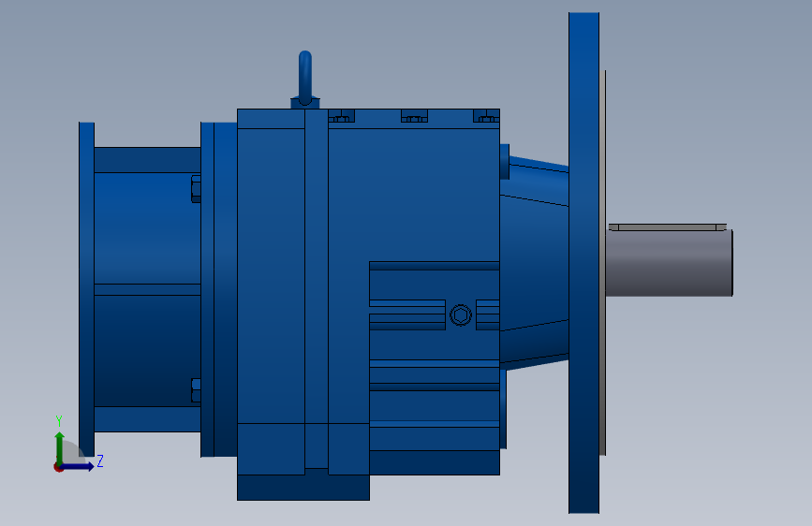Click the blue Z axis arrow of triad
812x526 pixels.
point(78,466)
